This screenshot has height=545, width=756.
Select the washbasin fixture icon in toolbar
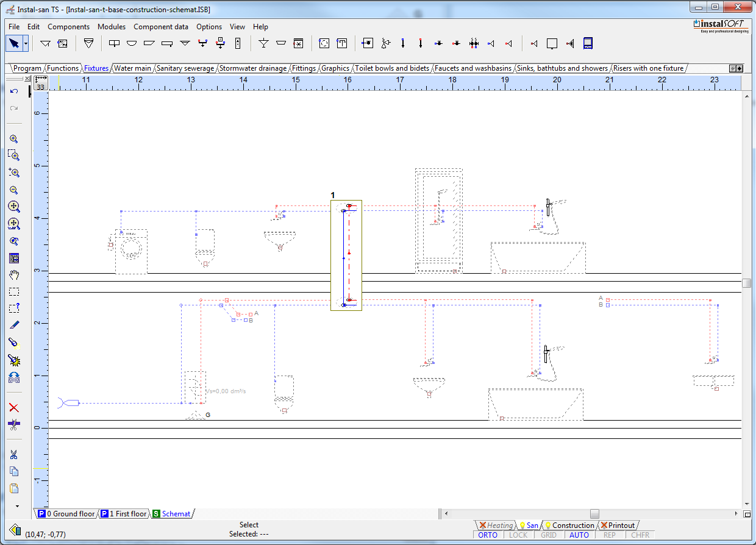(132, 43)
